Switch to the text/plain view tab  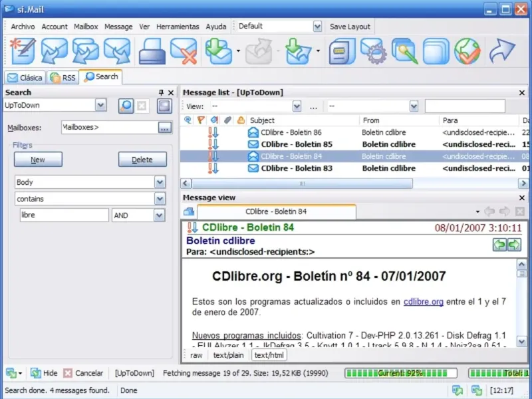(228, 355)
